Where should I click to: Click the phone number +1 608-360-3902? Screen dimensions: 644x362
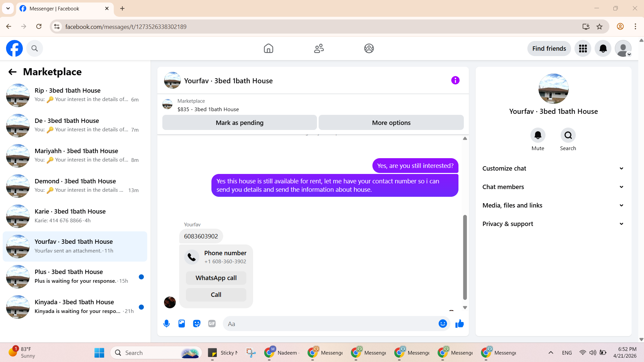coord(225,262)
